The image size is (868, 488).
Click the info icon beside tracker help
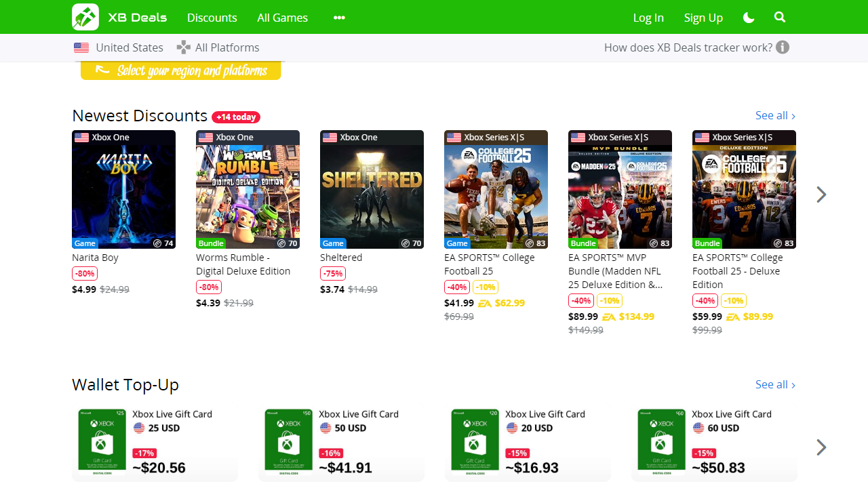(x=783, y=47)
